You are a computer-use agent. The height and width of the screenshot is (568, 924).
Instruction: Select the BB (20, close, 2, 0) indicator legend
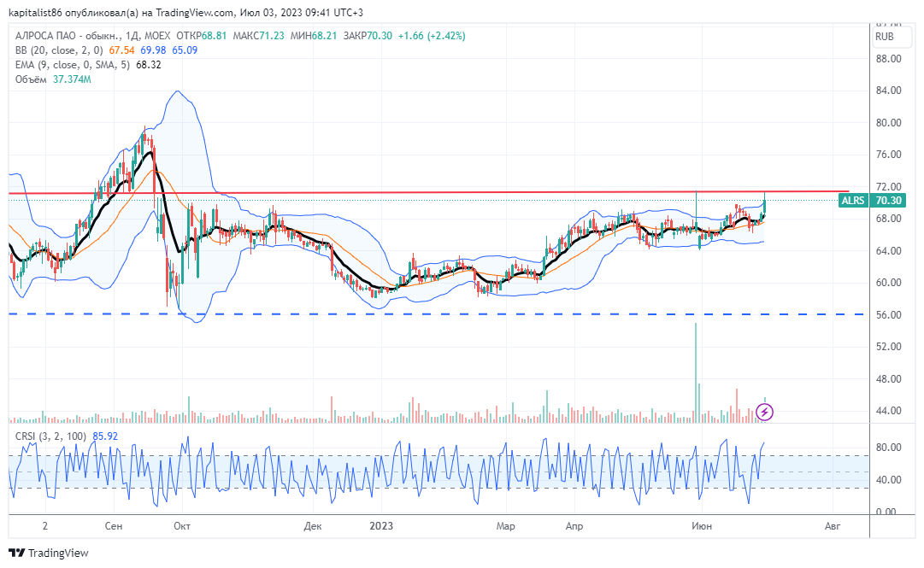point(59,50)
